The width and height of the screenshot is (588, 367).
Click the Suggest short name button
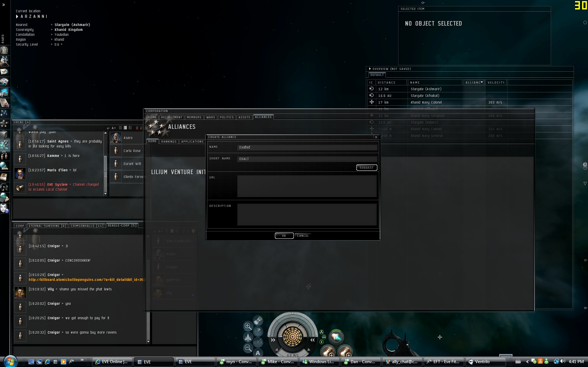point(366,168)
